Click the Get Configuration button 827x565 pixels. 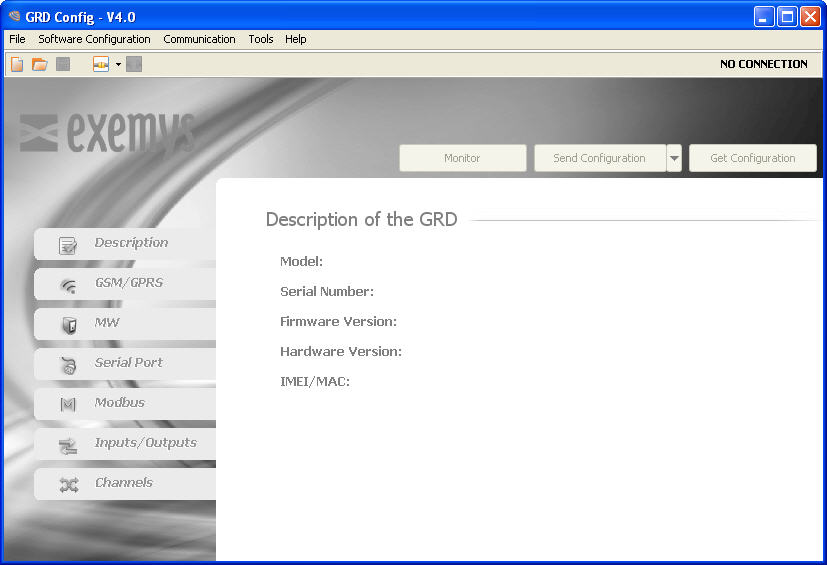click(x=752, y=158)
